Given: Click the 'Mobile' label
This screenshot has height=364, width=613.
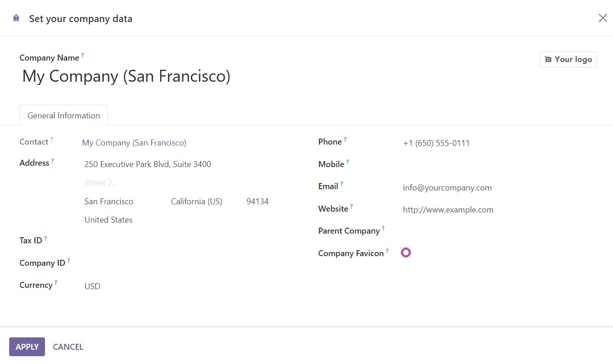Looking at the screenshot, I should click(331, 164).
